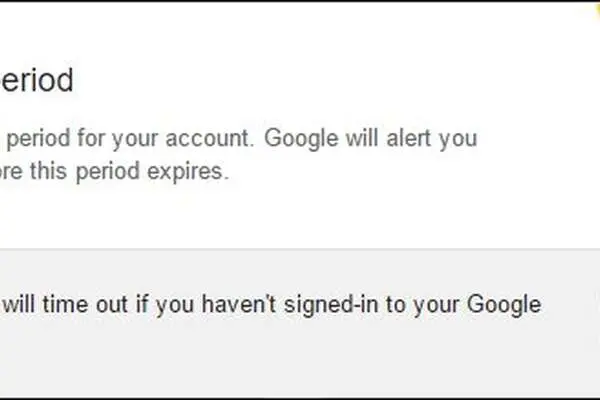This screenshot has width=600, height=400.
Task: Click the word 'signed-in' in the gray panel
Action: (x=331, y=305)
